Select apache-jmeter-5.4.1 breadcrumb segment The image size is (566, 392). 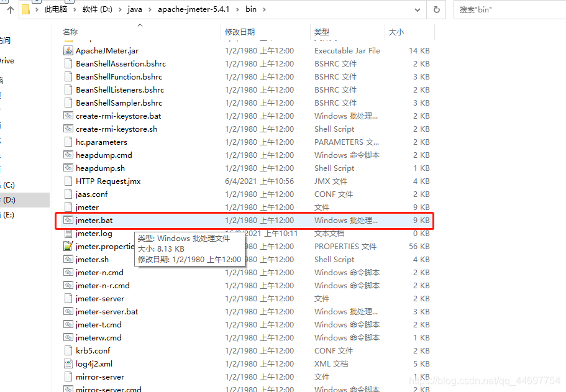coord(193,9)
